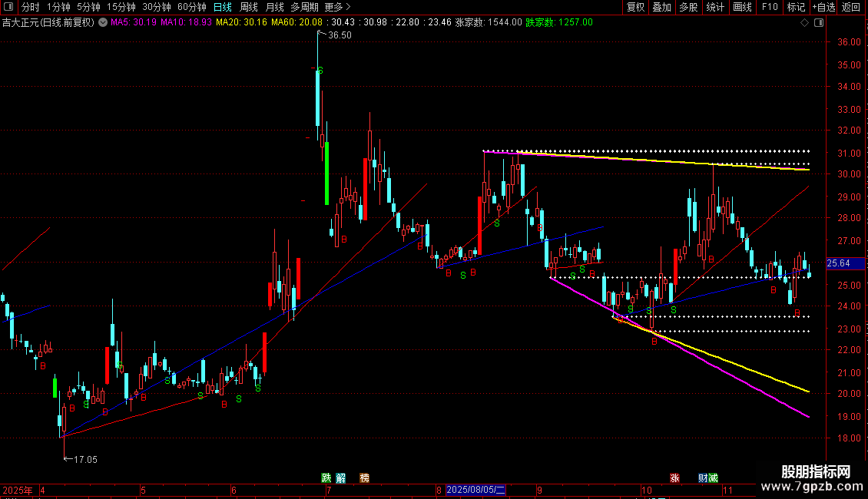Toggle the right-side panel icon
The height and width of the screenshot is (499, 868).
pyautogui.click(x=820, y=23)
